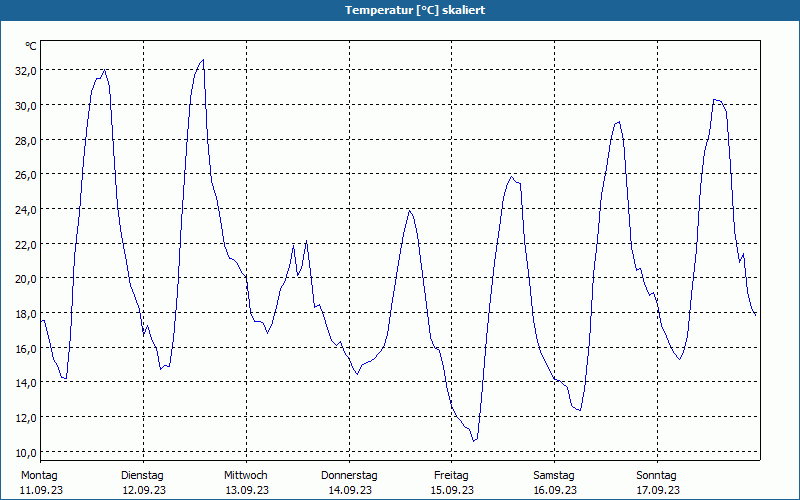The image size is (800, 500).
Task: Select the 22,0 axis label
Action: (x=26, y=244)
